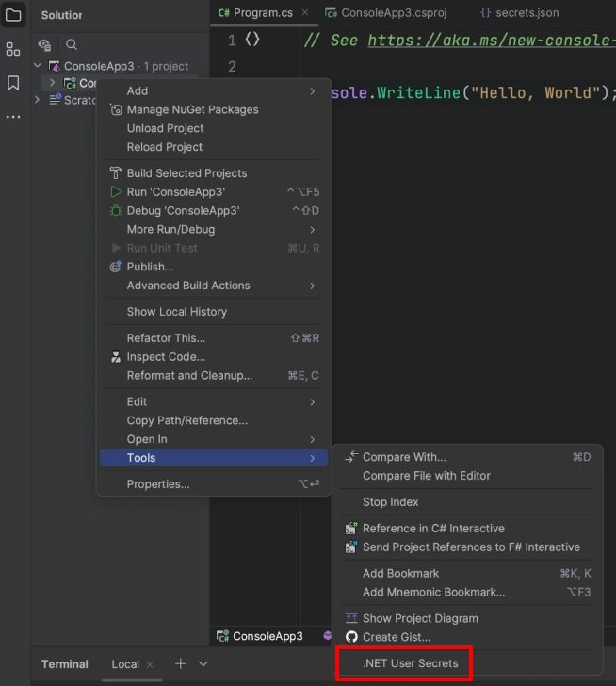Image resolution: width=616 pixels, height=686 pixels.
Task: Click the Manage NuGet Packages icon
Action: (x=116, y=109)
